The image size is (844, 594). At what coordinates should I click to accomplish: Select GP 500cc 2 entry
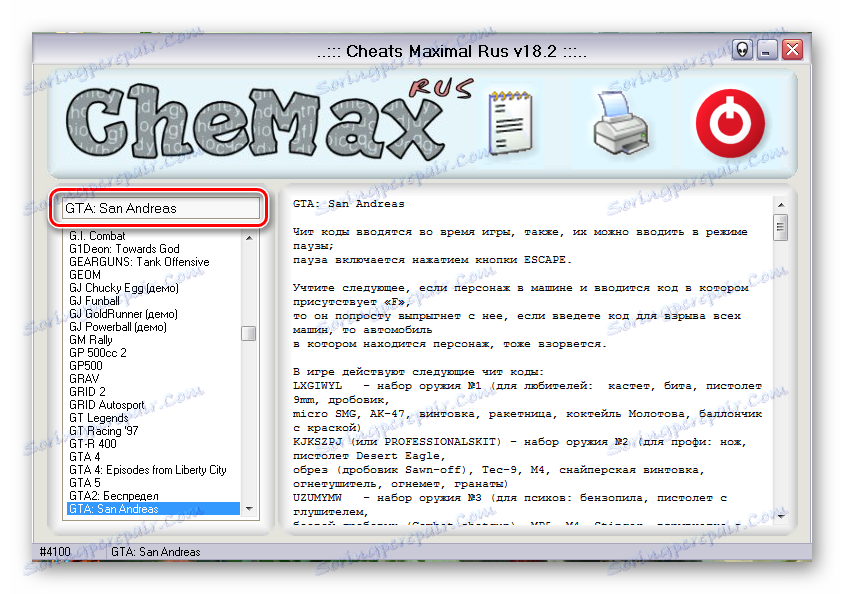pyautogui.click(x=97, y=353)
